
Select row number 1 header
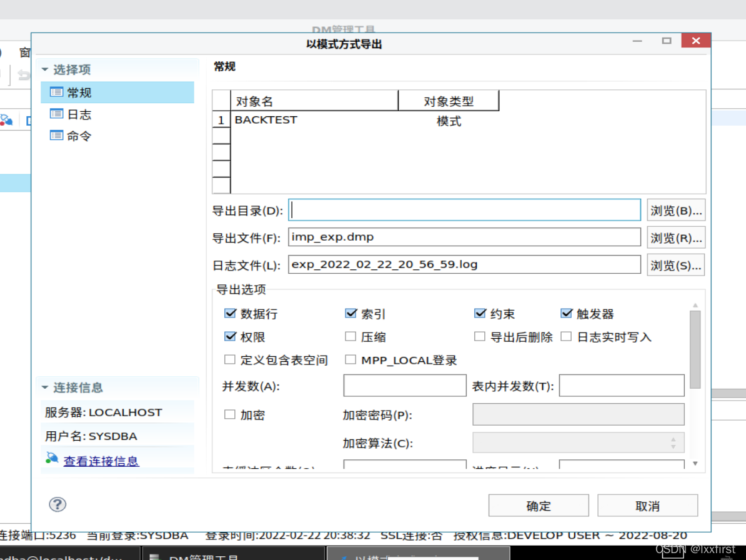click(221, 120)
